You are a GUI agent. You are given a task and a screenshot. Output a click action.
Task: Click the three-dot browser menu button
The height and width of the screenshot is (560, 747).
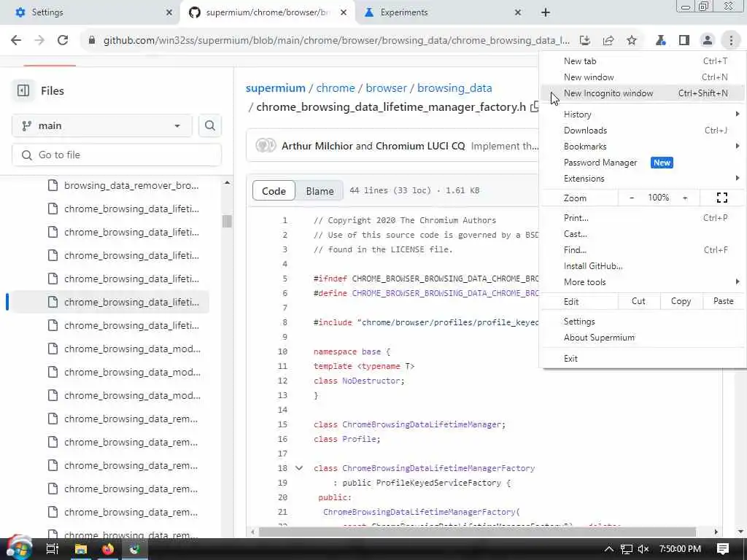tap(731, 41)
